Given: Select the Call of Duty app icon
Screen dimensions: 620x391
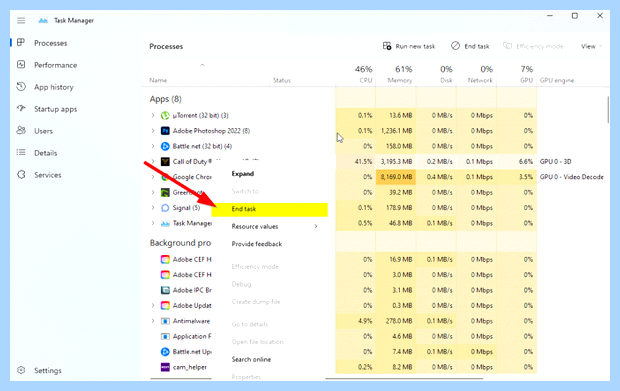Looking at the screenshot, I should pos(165,162).
